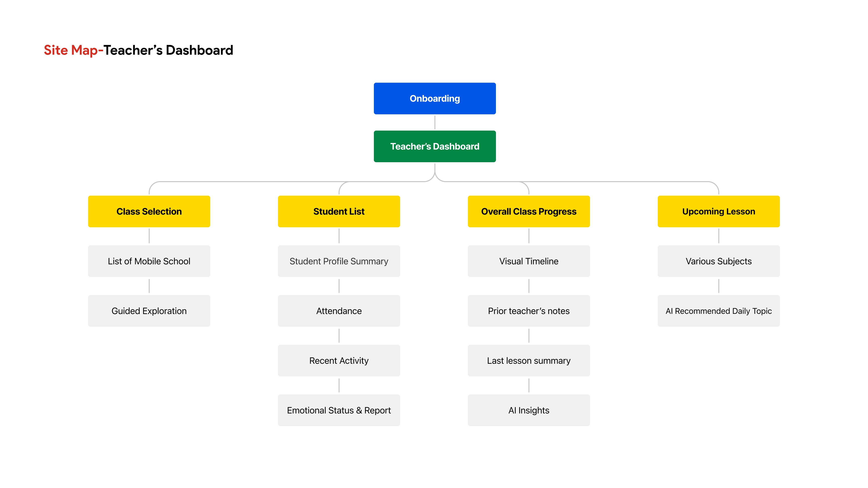
Task: Open the Overall Class Progress node
Action: click(x=529, y=211)
